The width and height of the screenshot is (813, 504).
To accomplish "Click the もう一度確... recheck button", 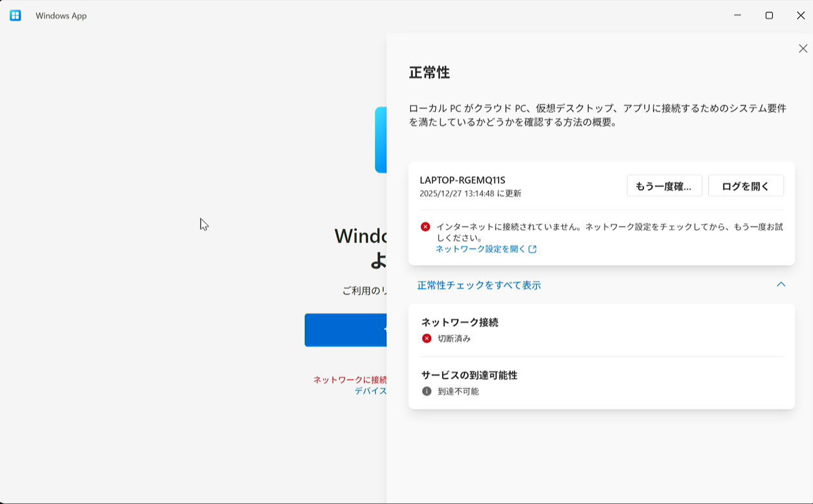I will 664,186.
